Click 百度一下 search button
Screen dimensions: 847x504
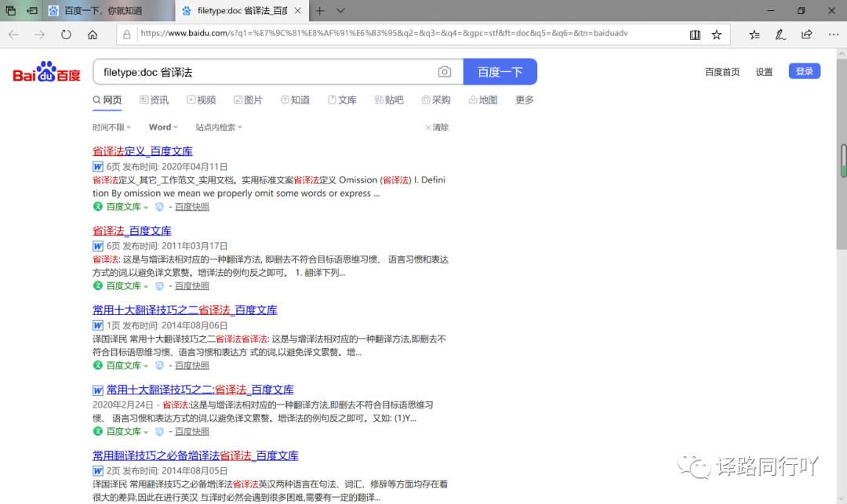tap(500, 72)
